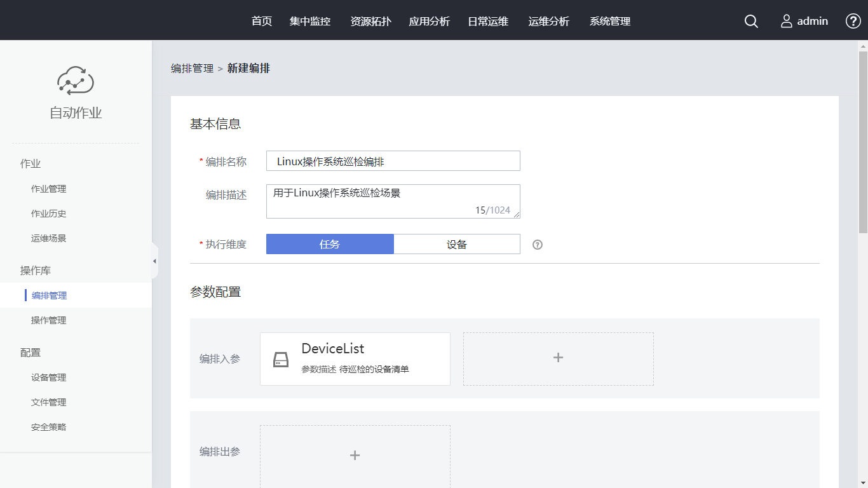
Task: Click 编排管理 breadcrumb link
Action: 192,69
